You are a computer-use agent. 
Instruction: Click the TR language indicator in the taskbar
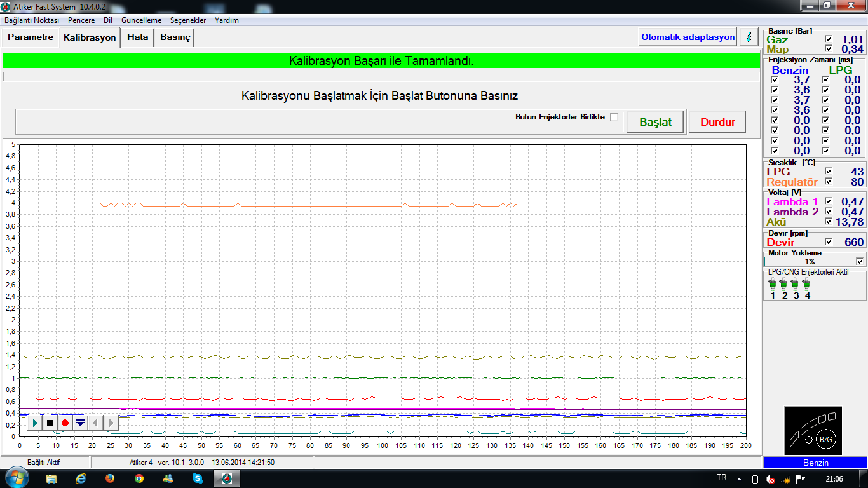click(721, 477)
